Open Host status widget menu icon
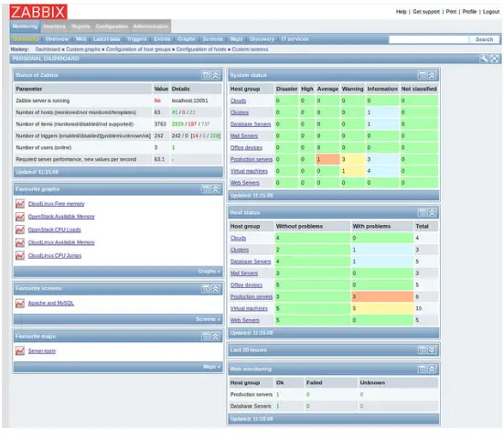This screenshot has height=440, width=504. click(x=422, y=213)
